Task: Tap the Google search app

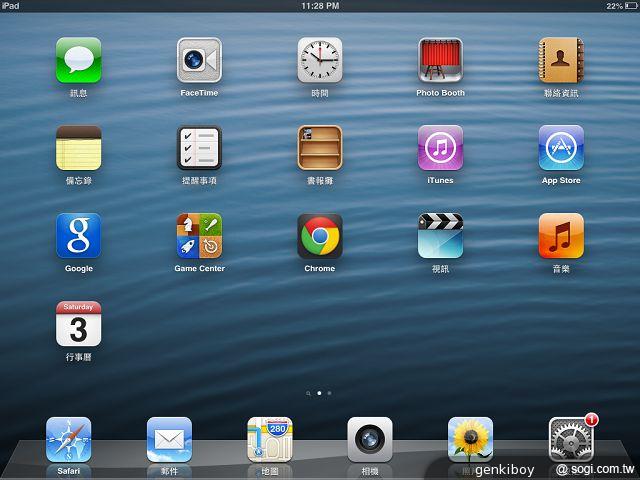Action: point(78,236)
